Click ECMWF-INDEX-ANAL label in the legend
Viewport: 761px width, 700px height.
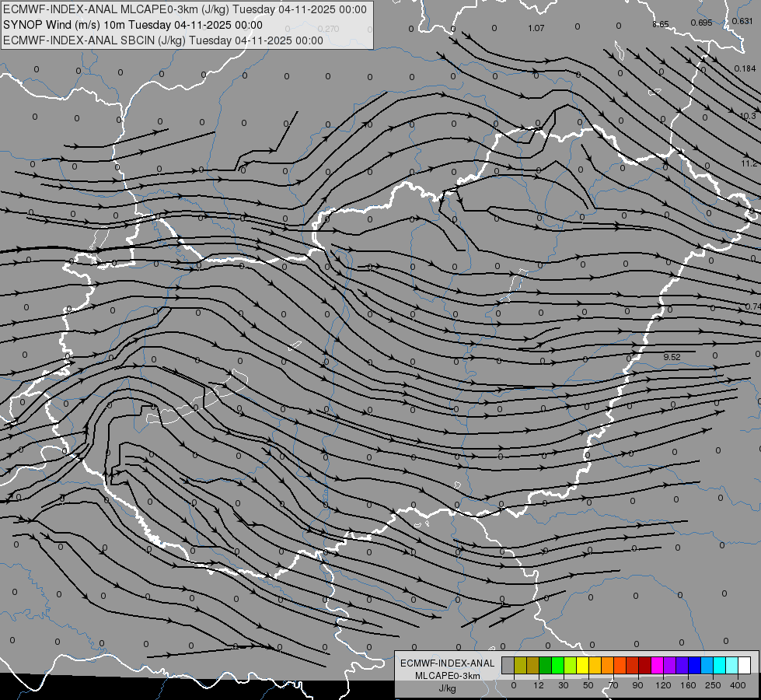tap(447, 663)
